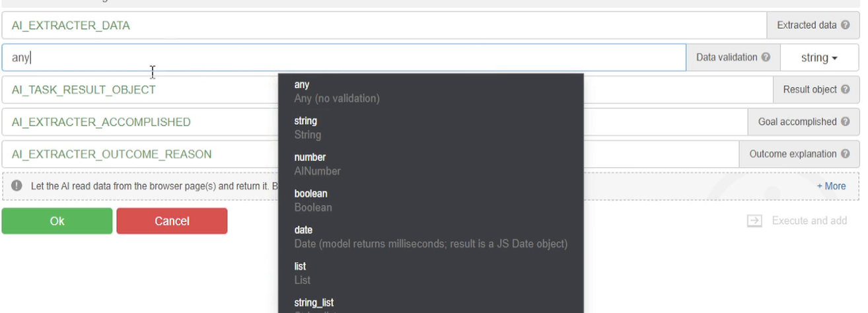This screenshot has width=868, height=313.
Task: Click help icon beside Data validation label
Action: click(766, 57)
